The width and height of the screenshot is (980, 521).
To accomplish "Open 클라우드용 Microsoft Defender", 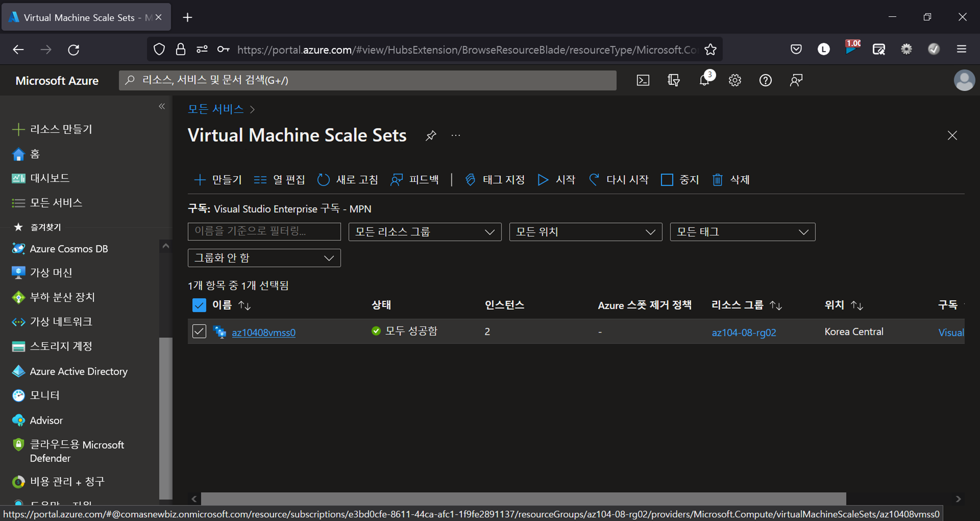I will pos(68,451).
